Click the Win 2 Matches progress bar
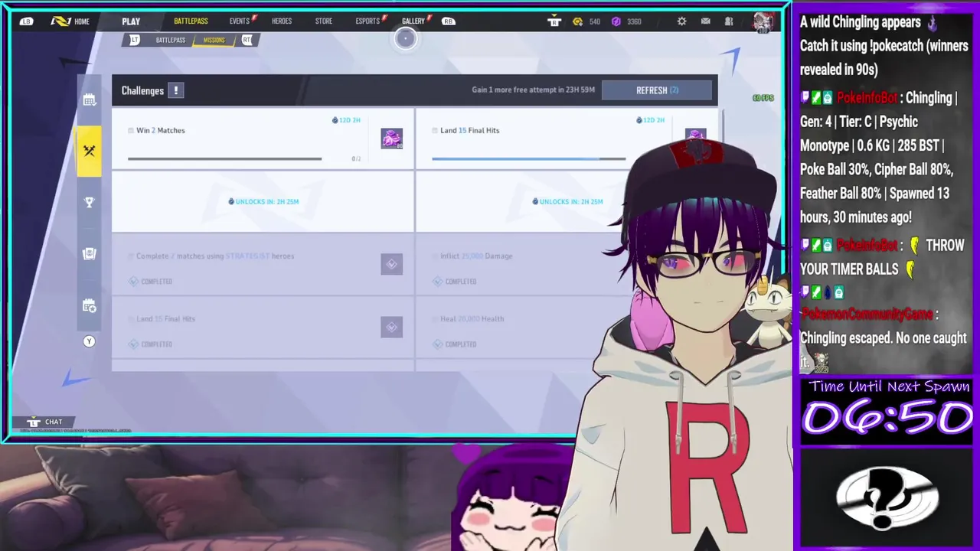Viewport: 980px width, 551px height. (x=224, y=158)
